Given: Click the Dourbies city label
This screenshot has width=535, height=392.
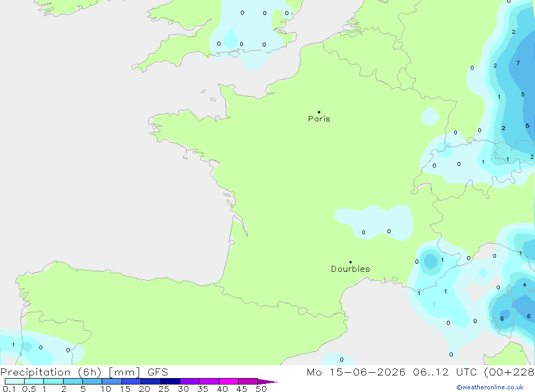Looking at the screenshot, I should coord(350,269).
